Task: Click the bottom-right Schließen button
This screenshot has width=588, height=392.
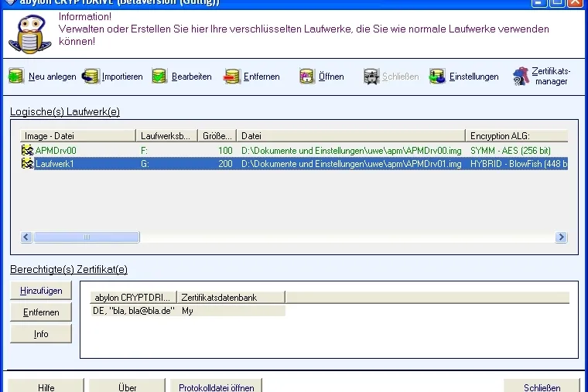Action: [542, 386]
